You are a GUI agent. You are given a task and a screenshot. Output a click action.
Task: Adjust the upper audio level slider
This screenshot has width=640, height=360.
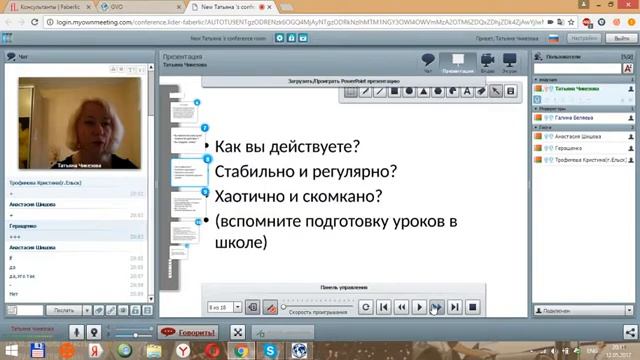134,328
